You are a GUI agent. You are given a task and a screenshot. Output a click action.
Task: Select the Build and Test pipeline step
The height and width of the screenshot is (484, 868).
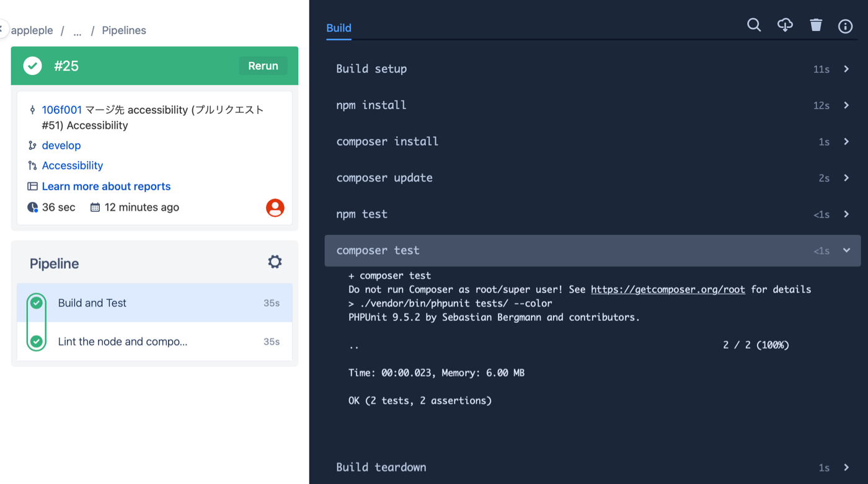[155, 303]
